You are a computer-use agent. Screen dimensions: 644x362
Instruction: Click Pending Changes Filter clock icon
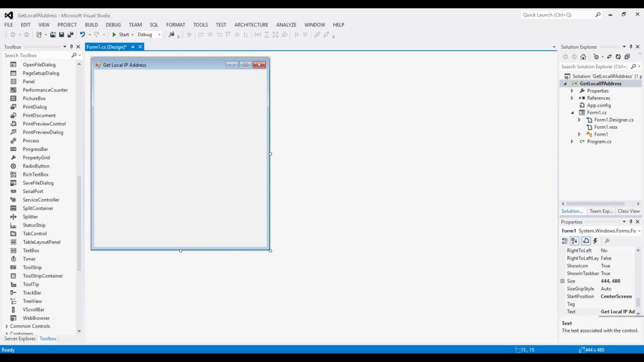596,57
